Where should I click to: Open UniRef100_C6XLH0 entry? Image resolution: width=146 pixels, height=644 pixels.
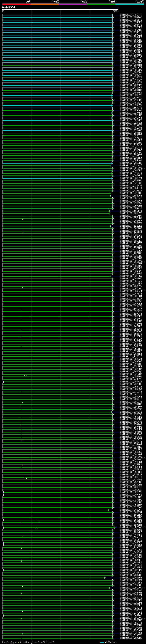coord(131,40)
